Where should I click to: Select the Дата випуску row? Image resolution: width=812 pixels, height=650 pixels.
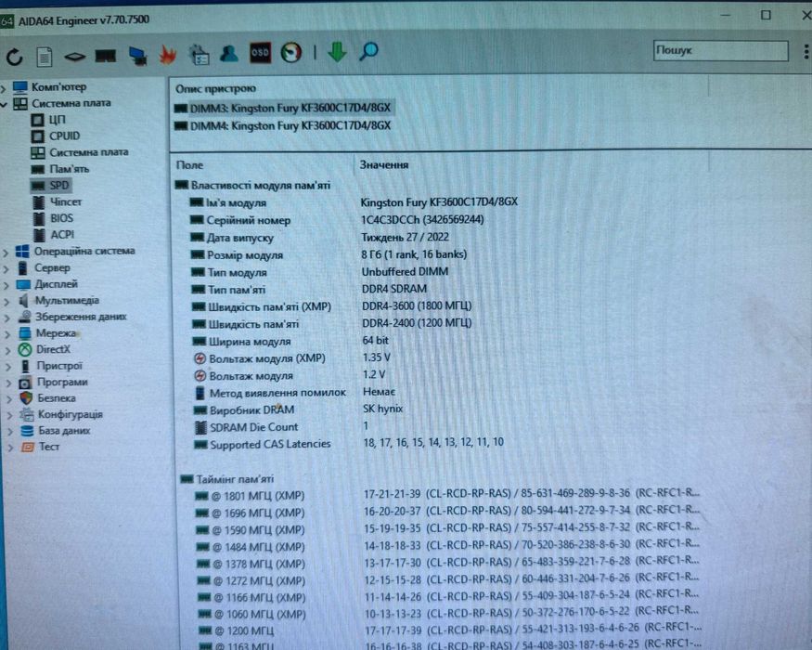[x=319, y=238]
